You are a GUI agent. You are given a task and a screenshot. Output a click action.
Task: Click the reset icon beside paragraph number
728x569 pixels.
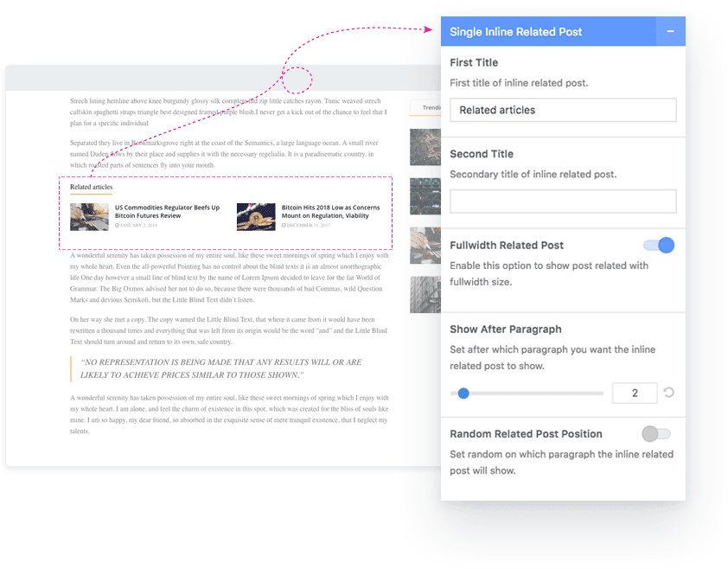click(668, 393)
